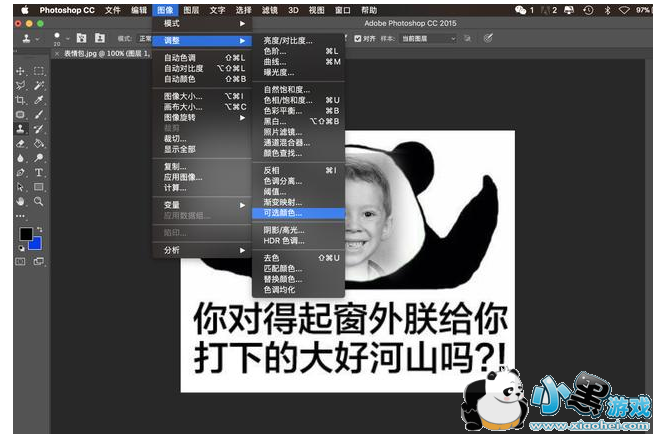Select the Magic Wand tool

click(38, 86)
